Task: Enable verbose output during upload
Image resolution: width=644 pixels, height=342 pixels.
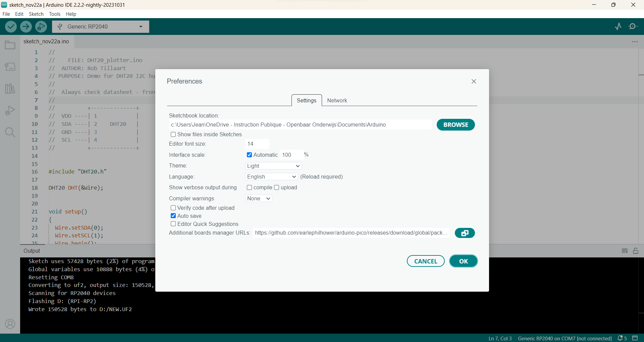Action: coord(276,187)
